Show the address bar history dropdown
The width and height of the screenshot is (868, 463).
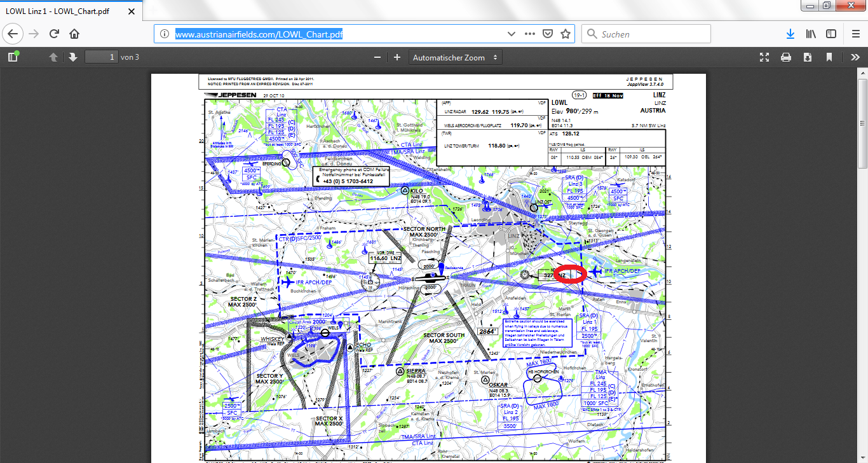512,34
